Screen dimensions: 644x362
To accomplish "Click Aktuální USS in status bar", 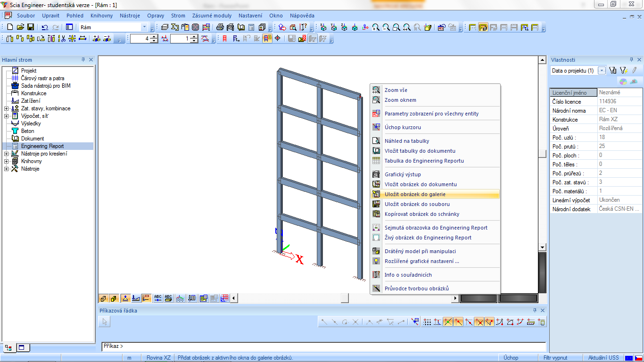I will tap(603, 358).
